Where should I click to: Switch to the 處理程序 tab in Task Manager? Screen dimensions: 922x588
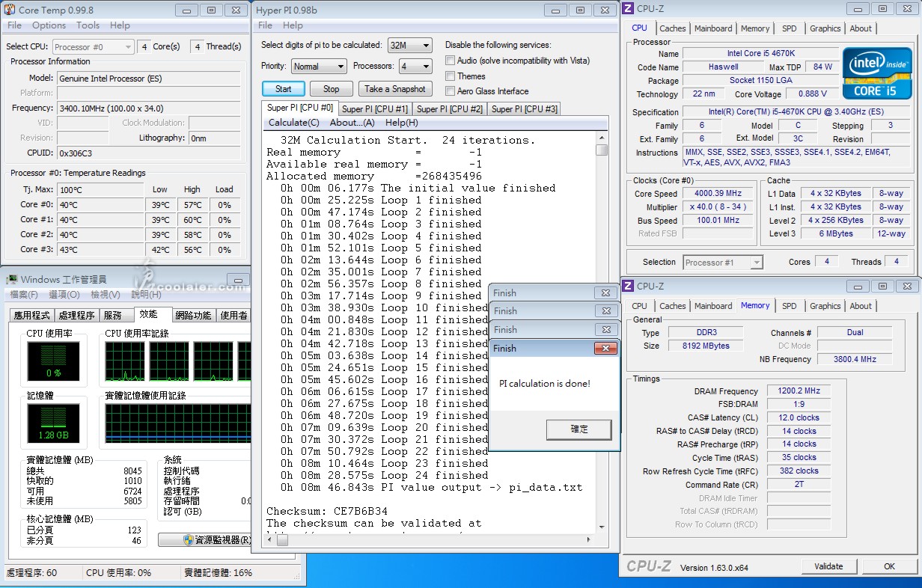click(x=77, y=316)
